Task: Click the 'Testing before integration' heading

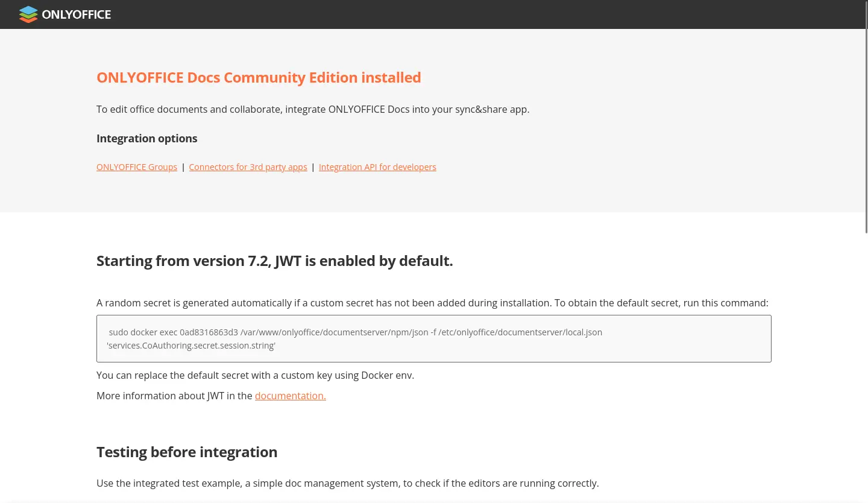Action: click(187, 452)
